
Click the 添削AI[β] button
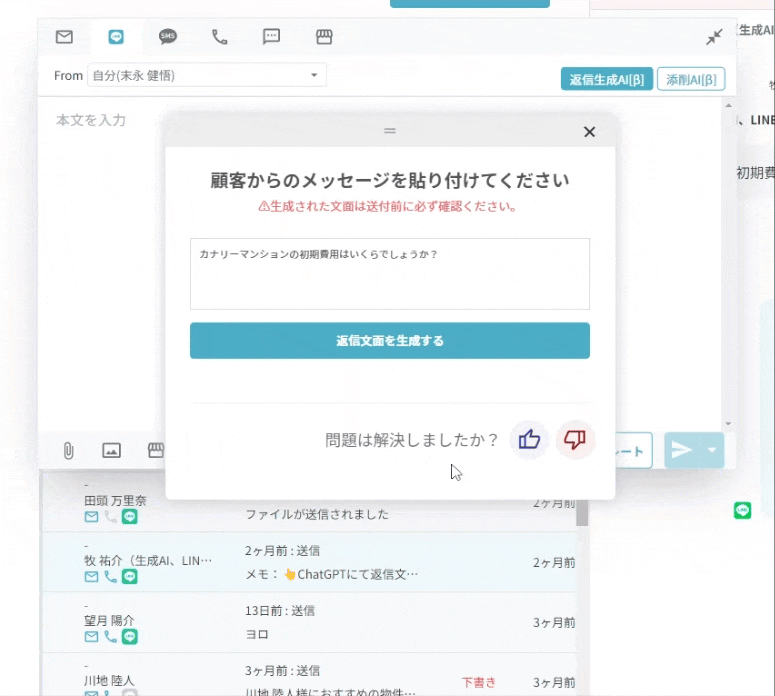(690, 79)
